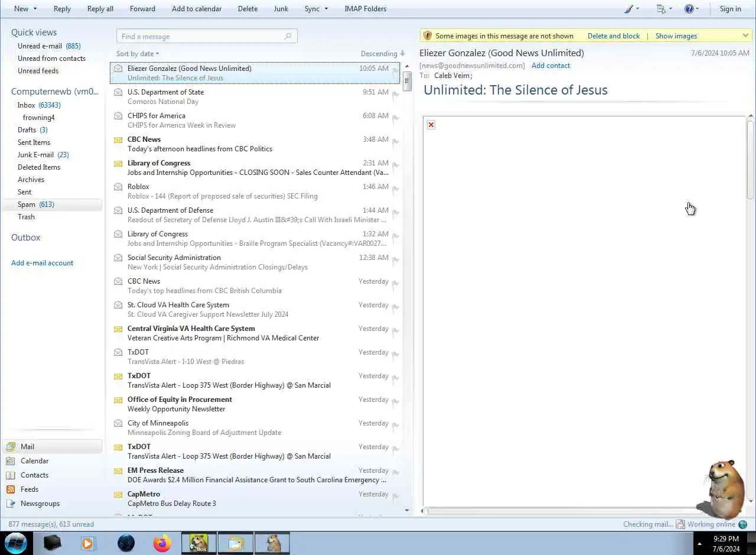Click the reading pane vertical scrollbar thumb
Image resolution: width=756 pixels, height=555 pixels.
point(751,160)
